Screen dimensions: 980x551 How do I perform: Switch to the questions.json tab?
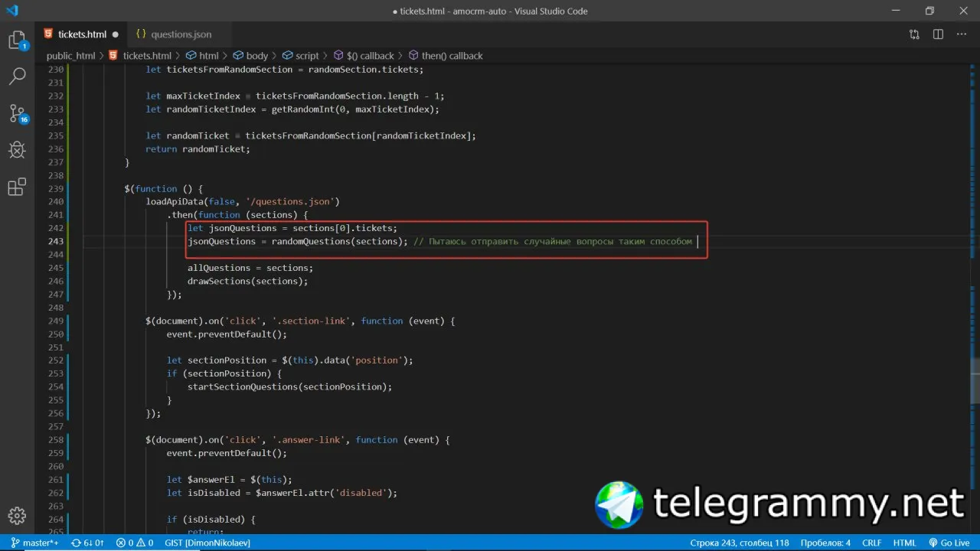point(181,34)
